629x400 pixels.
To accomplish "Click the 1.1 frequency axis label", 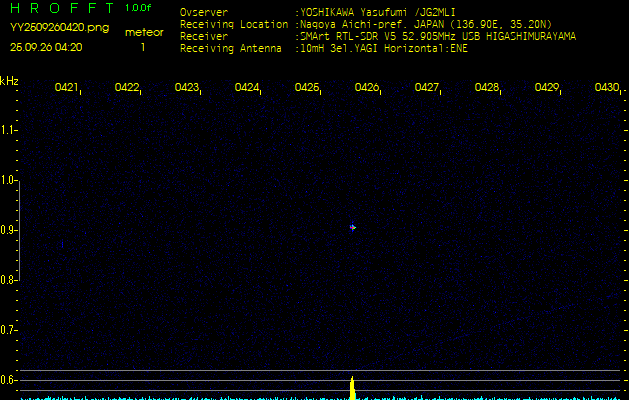I will [x=9, y=130].
